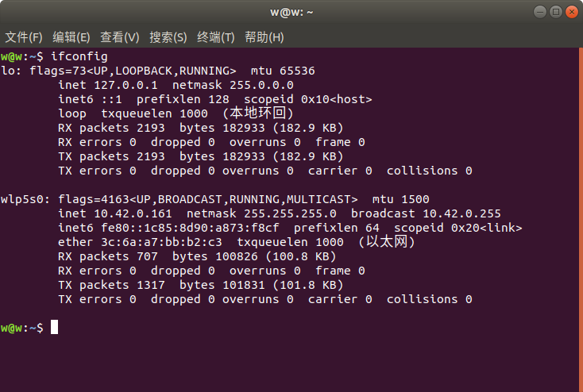Screen dimensions: 583x392
Task: Open the 查看(V) menu
Action: point(120,37)
